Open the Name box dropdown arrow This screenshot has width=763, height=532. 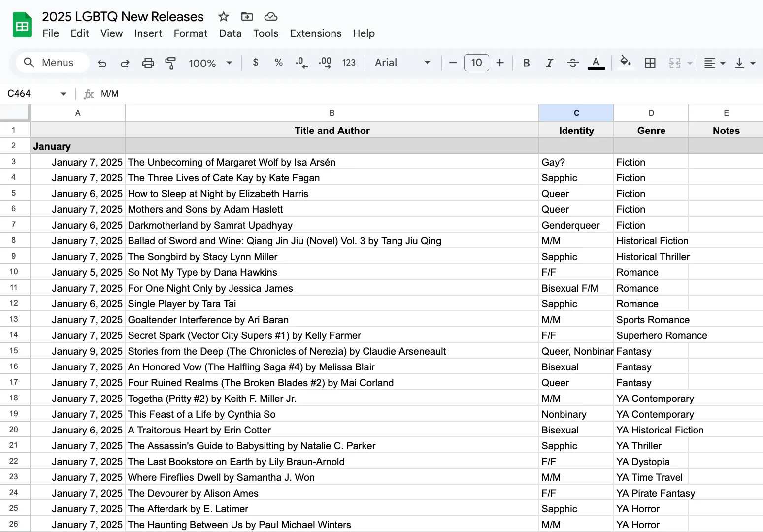point(63,94)
